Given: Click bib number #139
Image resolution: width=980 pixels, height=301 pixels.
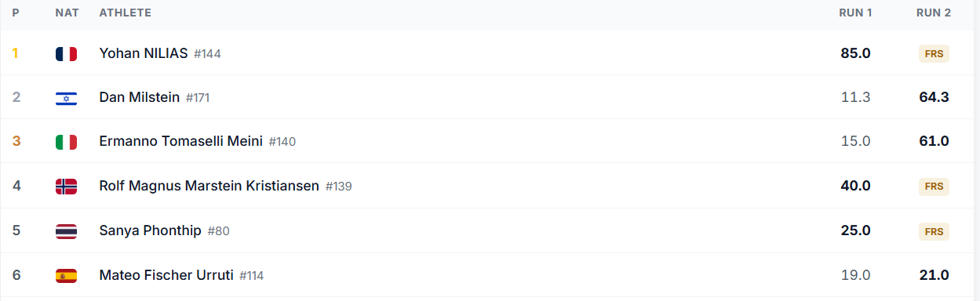Looking at the screenshot, I should pos(339,187).
